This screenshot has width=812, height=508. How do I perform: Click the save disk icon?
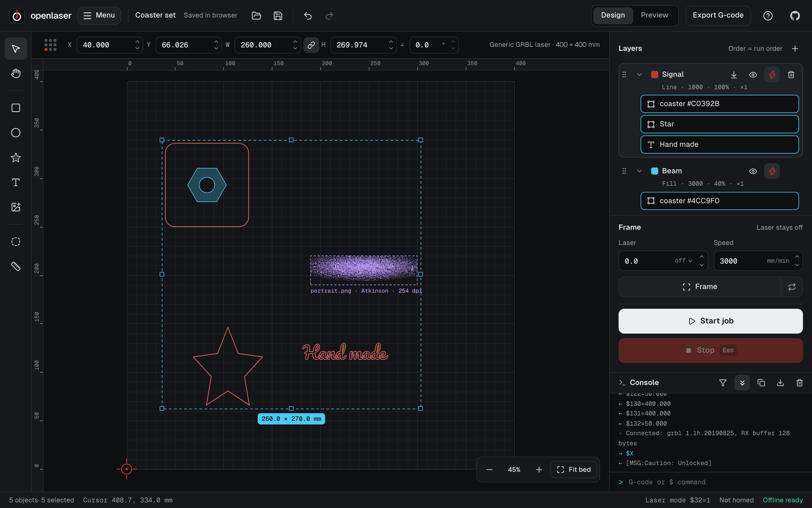pyautogui.click(x=278, y=16)
